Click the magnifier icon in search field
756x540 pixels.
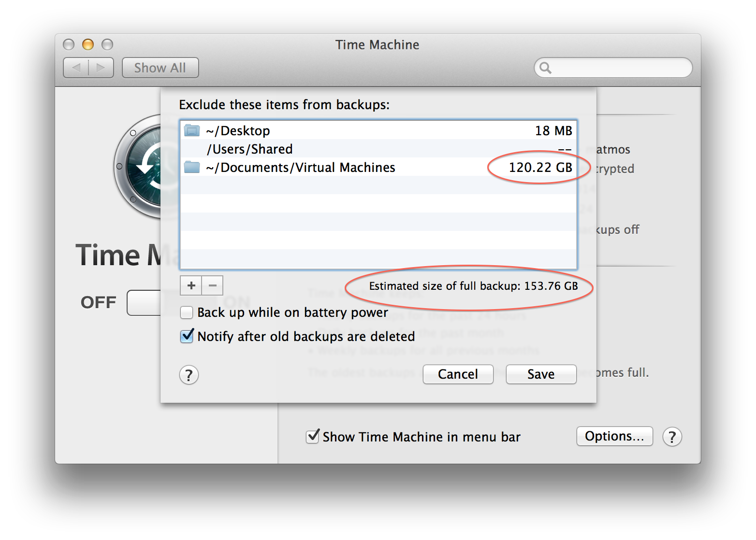coord(545,68)
